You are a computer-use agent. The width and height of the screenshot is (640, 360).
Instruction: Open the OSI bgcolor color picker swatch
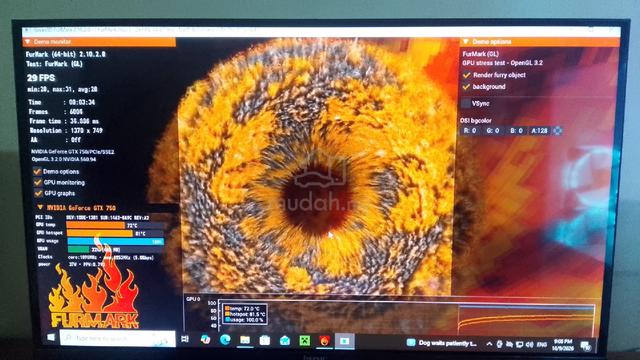tap(557, 131)
